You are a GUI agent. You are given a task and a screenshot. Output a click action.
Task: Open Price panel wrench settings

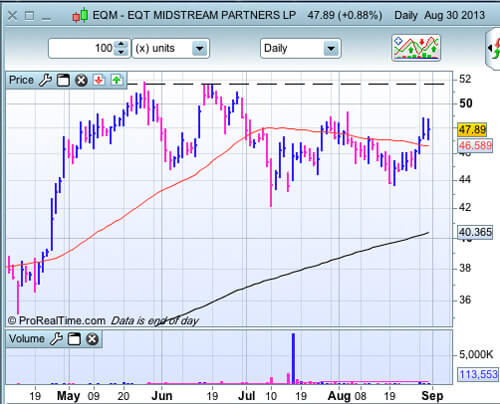[45, 80]
